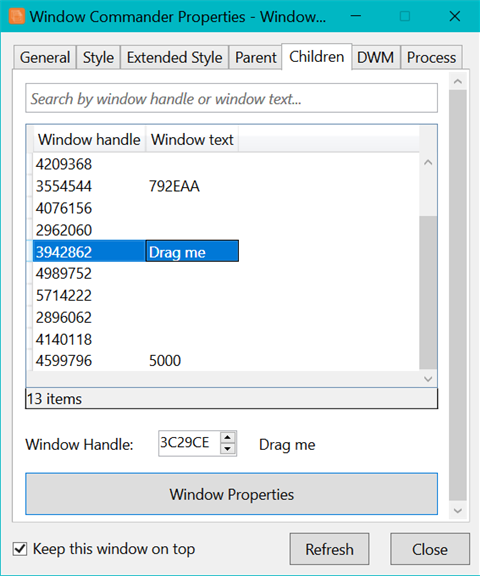Click the 792EAA window text cell
Image resolution: width=480 pixels, height=576 pixels.
point(174,186)
